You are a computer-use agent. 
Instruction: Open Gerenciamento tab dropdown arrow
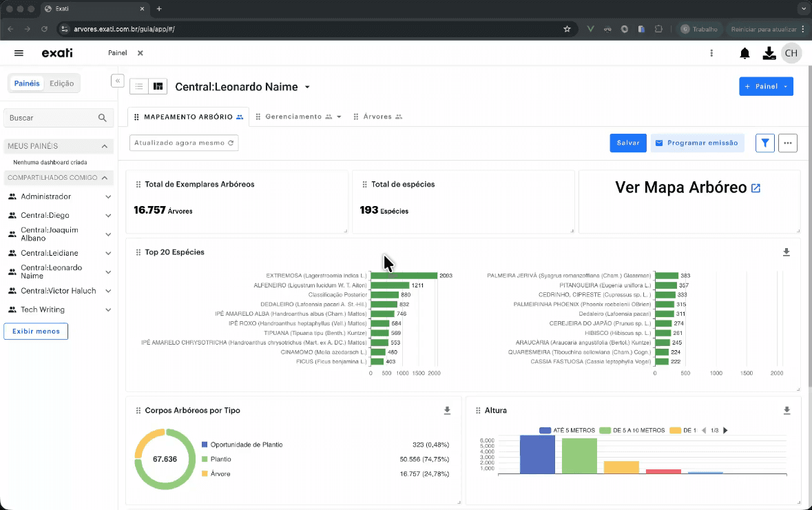340,117
